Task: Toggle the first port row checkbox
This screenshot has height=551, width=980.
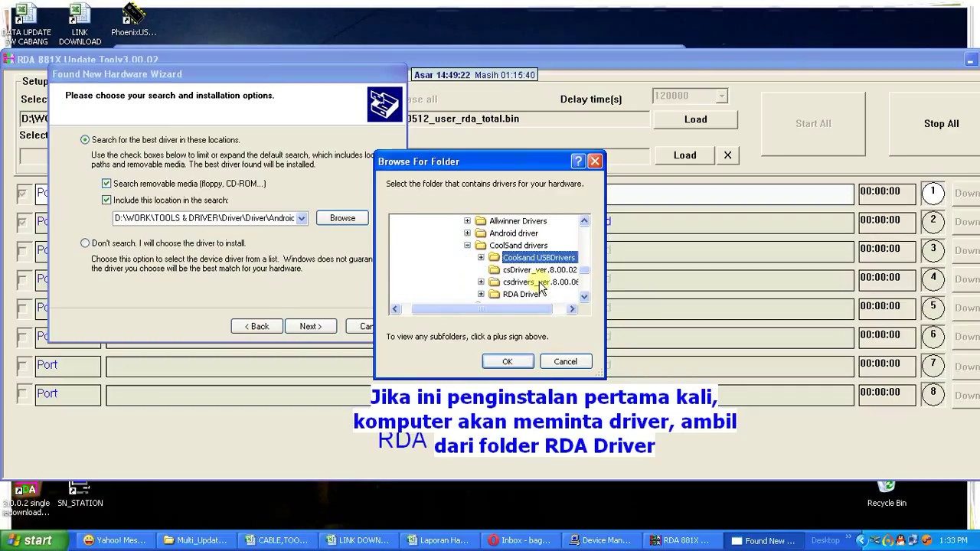Action: coord(22,194)
